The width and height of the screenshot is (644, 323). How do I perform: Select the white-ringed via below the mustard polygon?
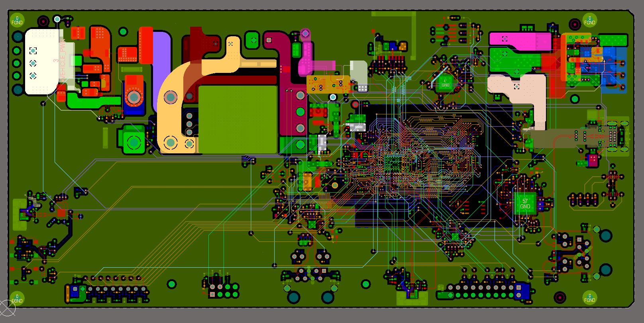333,97
